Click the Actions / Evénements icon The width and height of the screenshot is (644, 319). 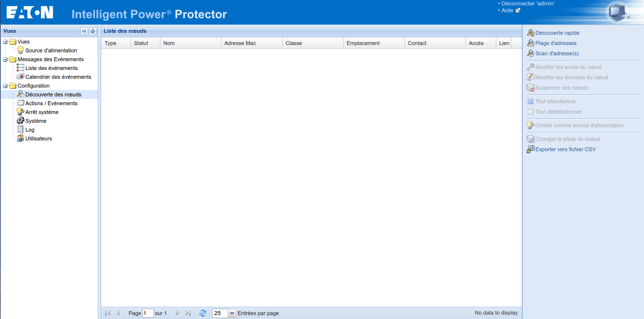coord(21,103)
